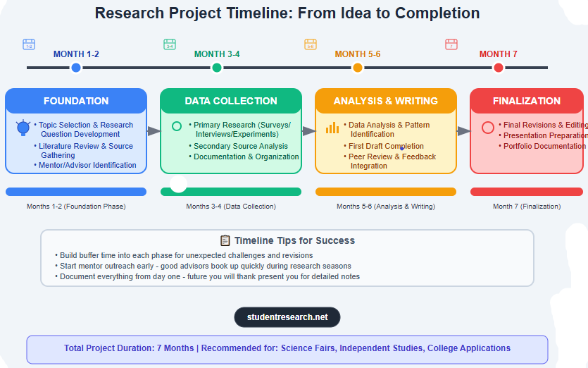Click the bar chart icon in Analysis card

pos(332,128)
